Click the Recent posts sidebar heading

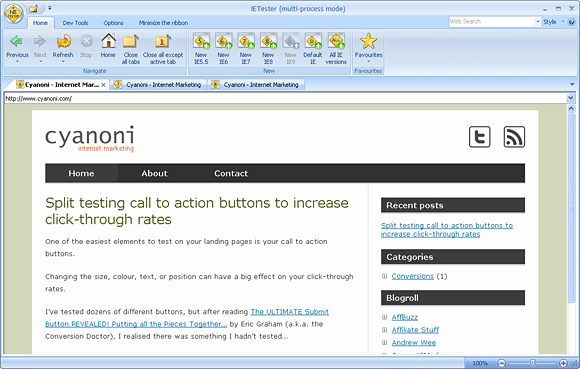pos(453,205)
